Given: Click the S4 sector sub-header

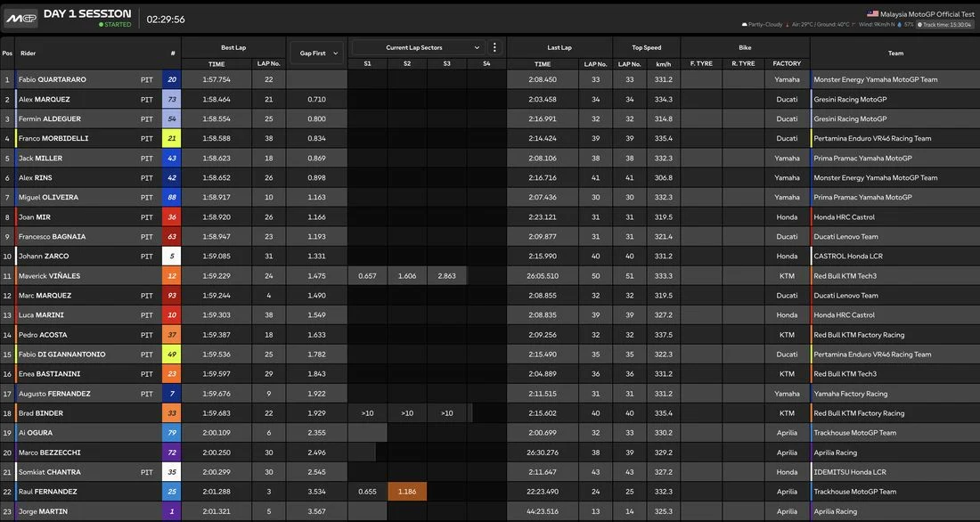Looking at the screenshot, I should (x=486, y=64).
